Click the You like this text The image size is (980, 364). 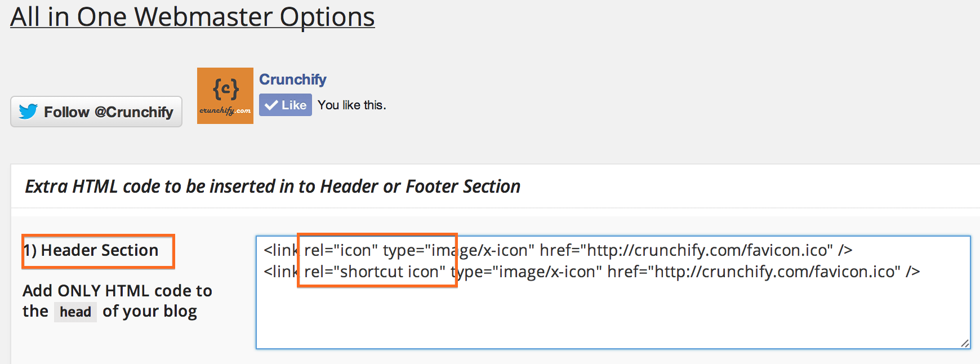(x=351, y=104)
